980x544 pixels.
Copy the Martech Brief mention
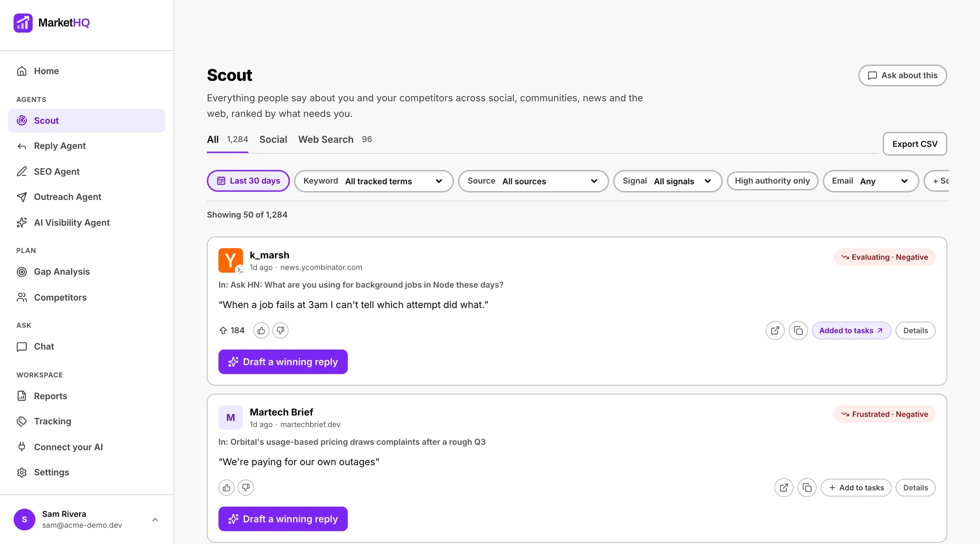click(807, 488)
